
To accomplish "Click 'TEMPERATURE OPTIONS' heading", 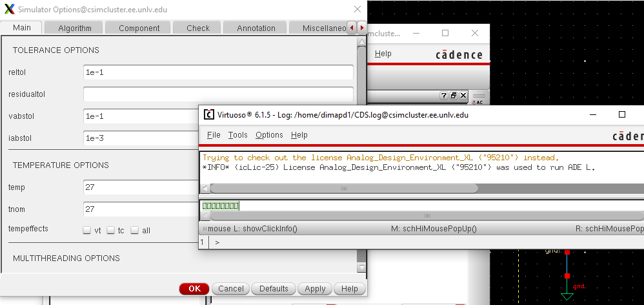I will click(x=61, y=165).
